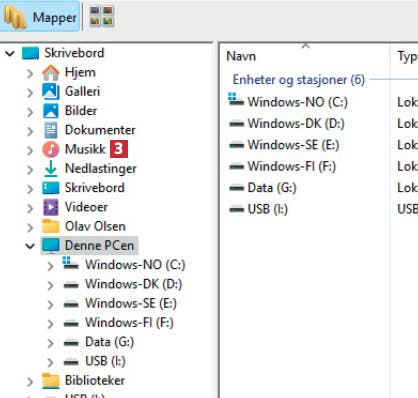The height and width of the screenshot is (398, 418).
Task: Expand the Videoer tree node
Action: [x=30, y=208]
